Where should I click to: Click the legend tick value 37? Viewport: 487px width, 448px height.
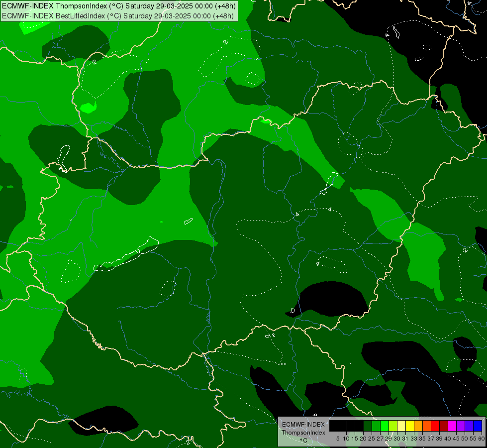click(431, 439)
